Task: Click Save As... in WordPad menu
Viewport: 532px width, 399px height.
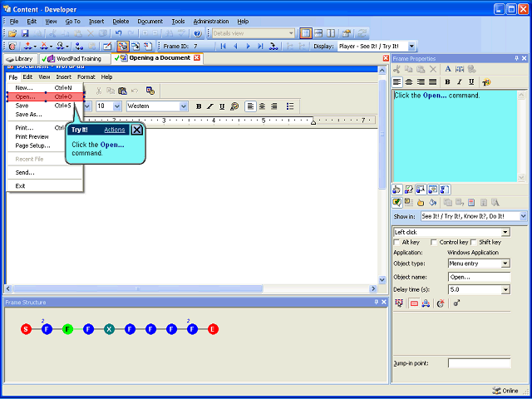Action: (28, 115)
